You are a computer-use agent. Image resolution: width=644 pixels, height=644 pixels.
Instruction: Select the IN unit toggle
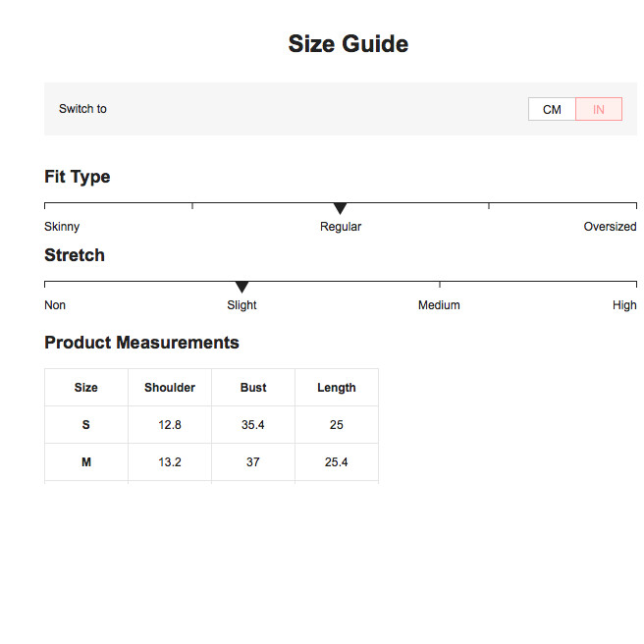[x=599, y=109]
